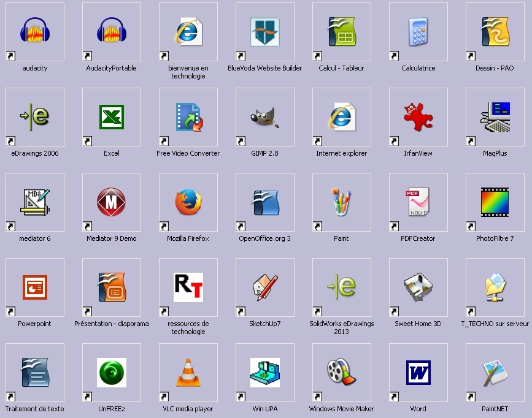This screenshot has height=418, width=532.
Task: Click the green Excel icon
Action: [112, 117]
